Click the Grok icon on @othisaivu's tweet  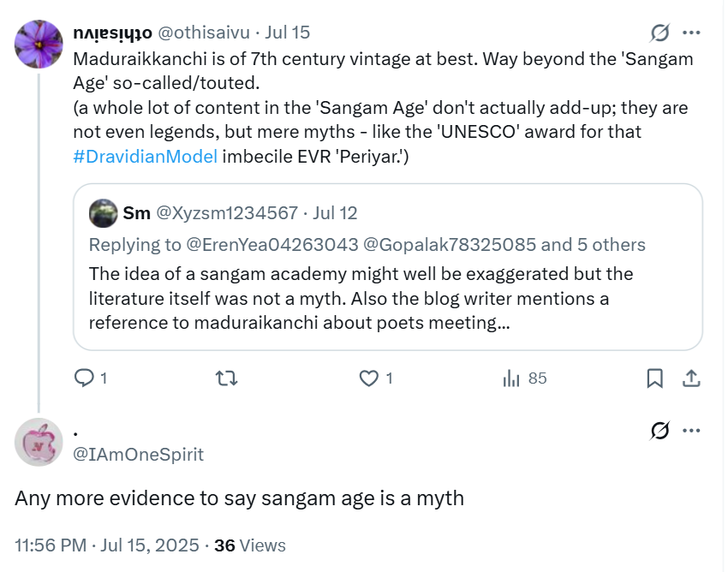659,33
